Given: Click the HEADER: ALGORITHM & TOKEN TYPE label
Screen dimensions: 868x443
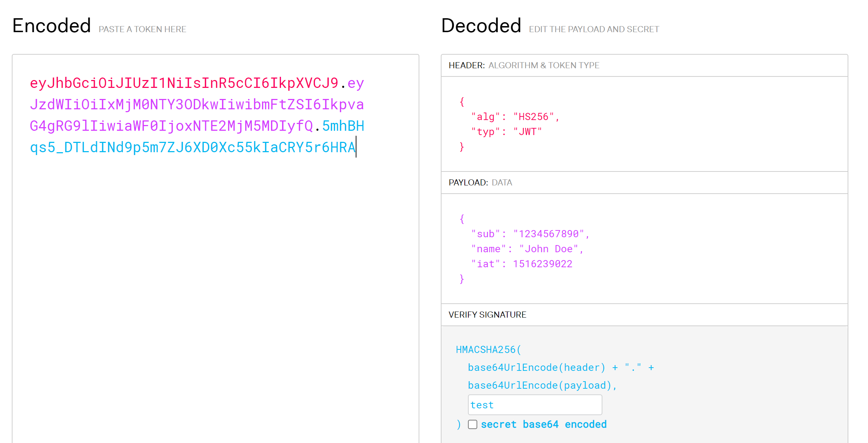Looking at the screenshot, I should point(524,65).
